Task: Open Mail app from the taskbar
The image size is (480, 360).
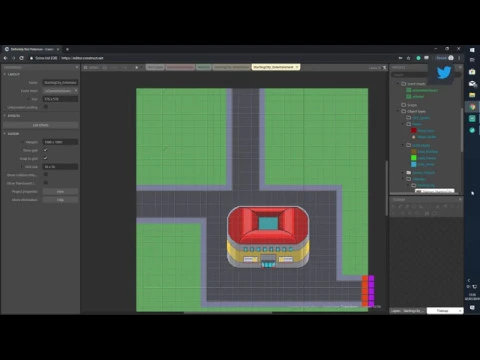Action: pyautogui.click(x=472, y=83)
